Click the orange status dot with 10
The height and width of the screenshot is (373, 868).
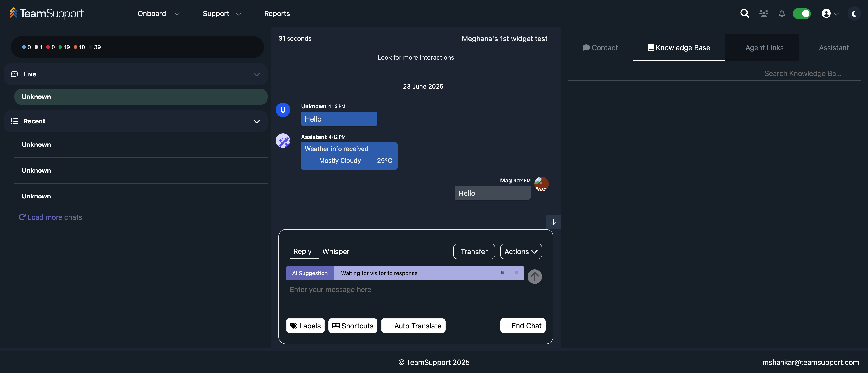pyautogui.click(x=79, y=47)
